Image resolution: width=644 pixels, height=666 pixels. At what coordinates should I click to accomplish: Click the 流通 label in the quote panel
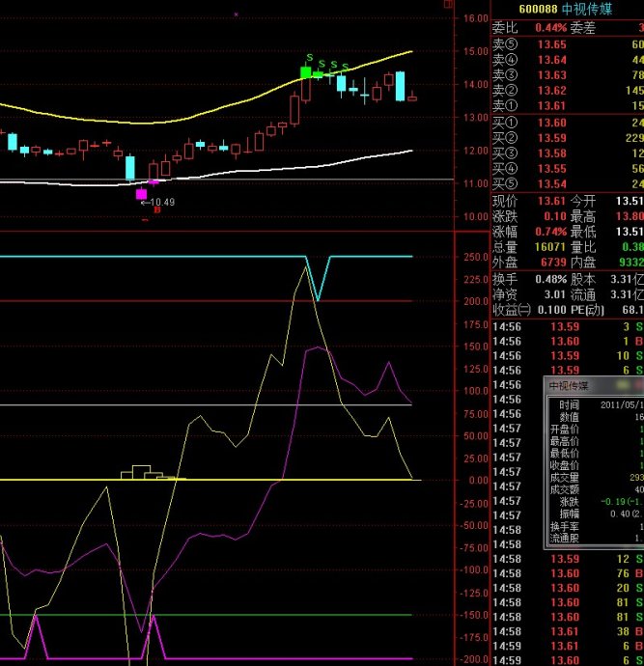[x=583, y=294]
